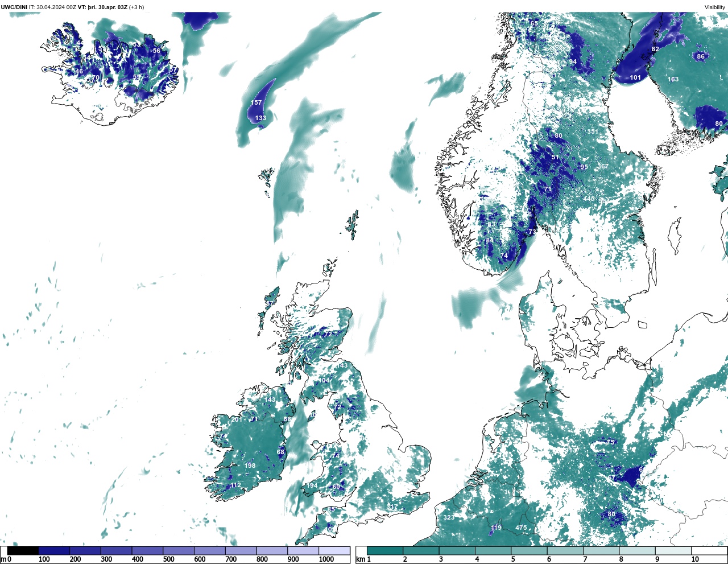Click the Visibility title in the top corner

[715, 7]
